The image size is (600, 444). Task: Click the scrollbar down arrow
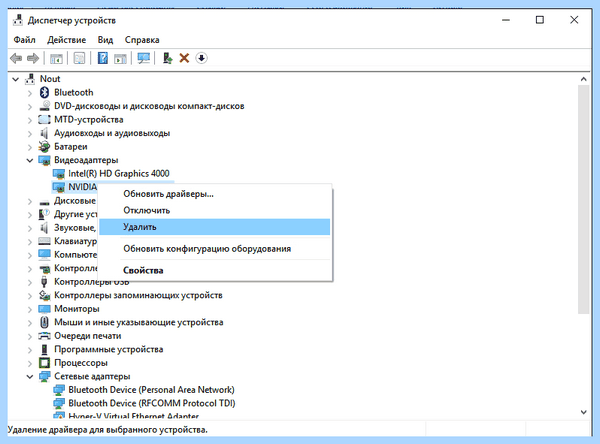coord(584,412)
